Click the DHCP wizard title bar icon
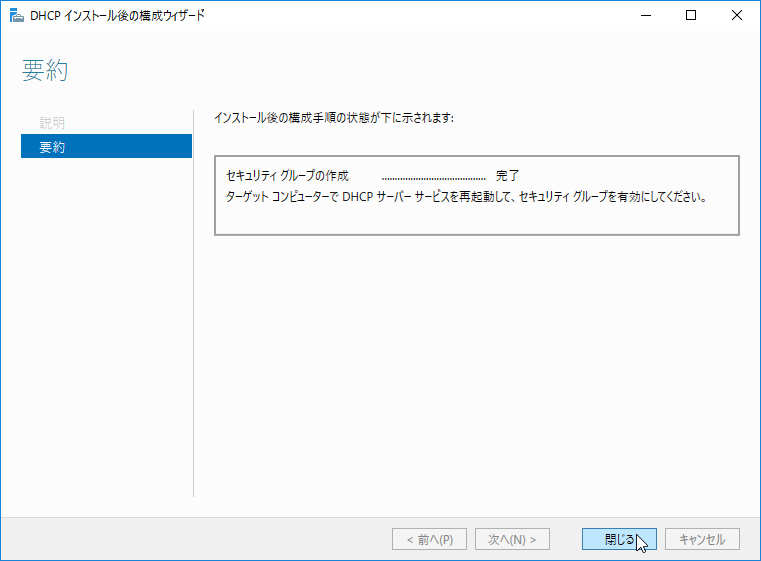This screenshot has height=561, width=761. tap(17, 16)
